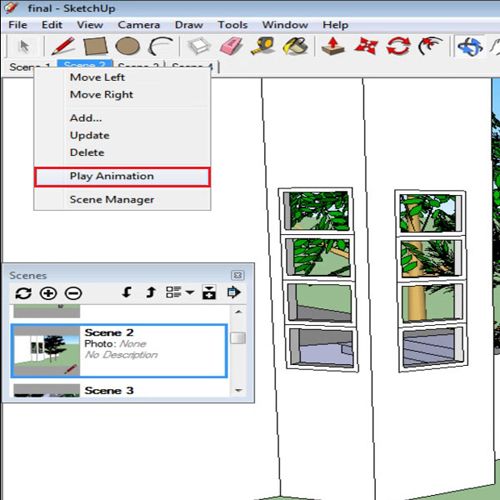Select the arrow Select tool
The width and height of the screenshot is (500, 500).
click(24, 46)
